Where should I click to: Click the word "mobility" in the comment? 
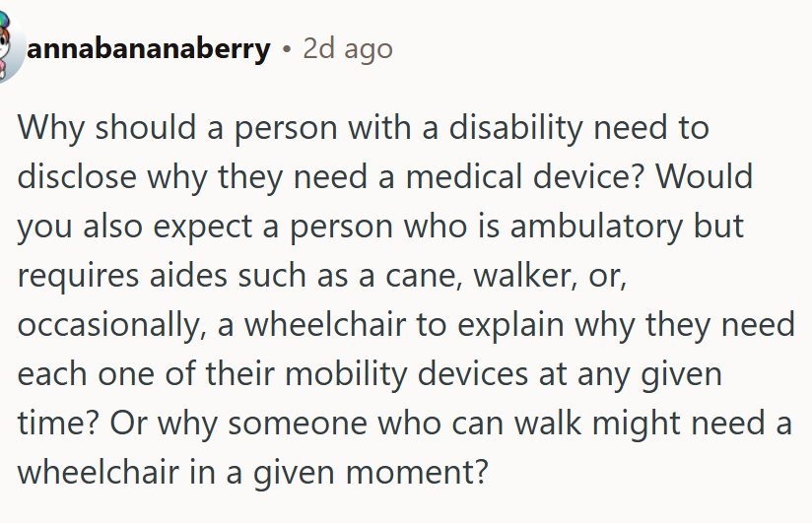click(x=346, y=374)
